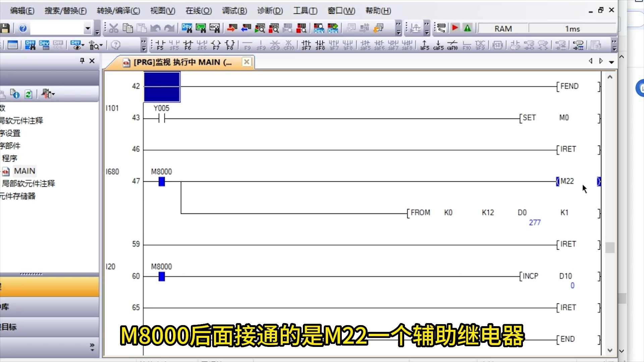The width and height of the screenshot is (644, 362).
Task: Click the Write to PLC red arrow icon
Action: pos(232,28)
